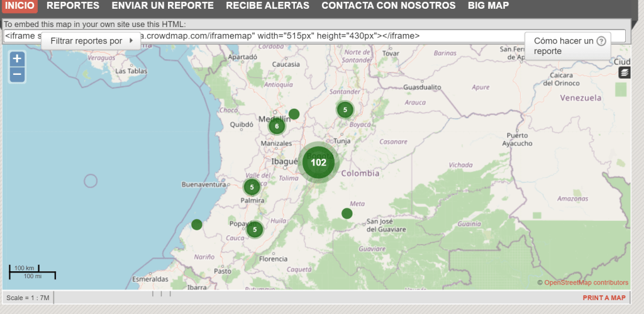Click the help question mark icon
The width and height of the screenshot is (644, 314).
[601, 42]
